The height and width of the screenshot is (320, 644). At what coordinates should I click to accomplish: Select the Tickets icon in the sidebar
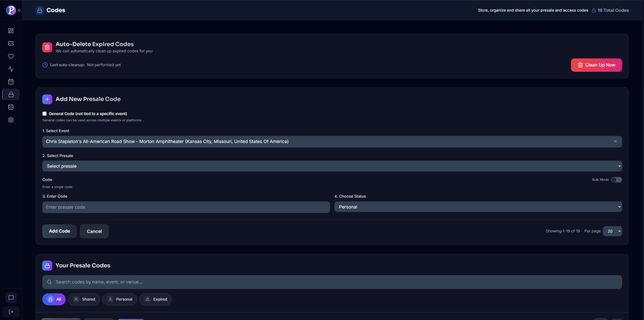(x=11, y=43)
